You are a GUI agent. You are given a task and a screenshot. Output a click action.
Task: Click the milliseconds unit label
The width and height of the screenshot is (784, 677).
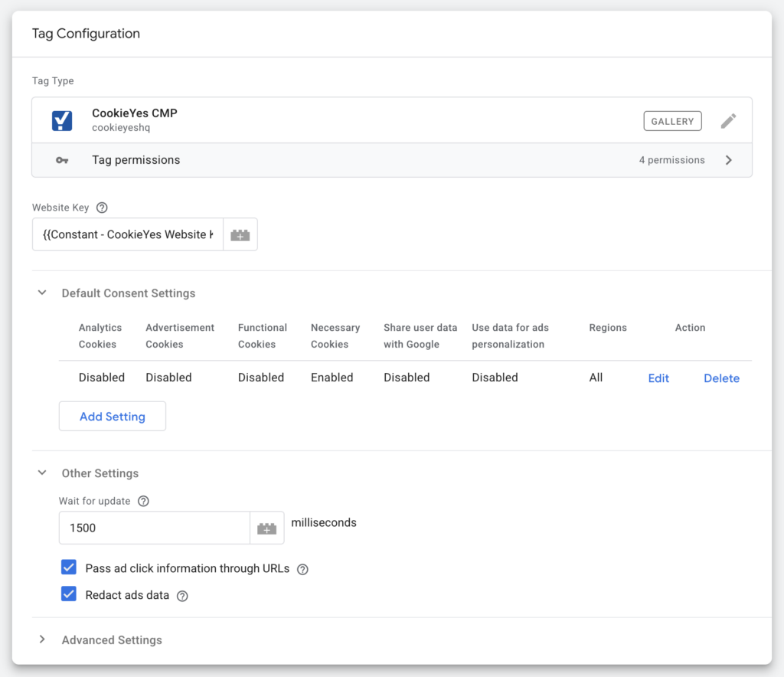tap(324, 522)
